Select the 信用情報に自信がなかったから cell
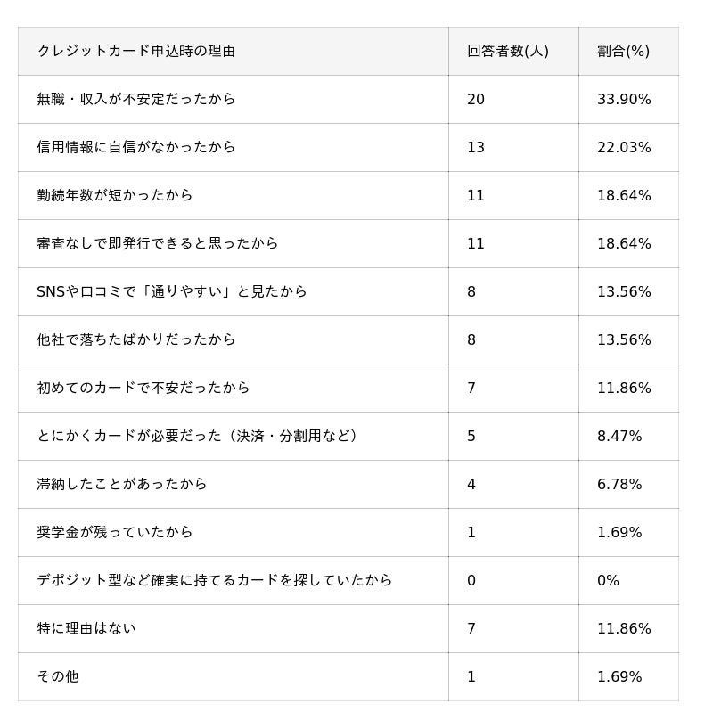 coord(136,148)
